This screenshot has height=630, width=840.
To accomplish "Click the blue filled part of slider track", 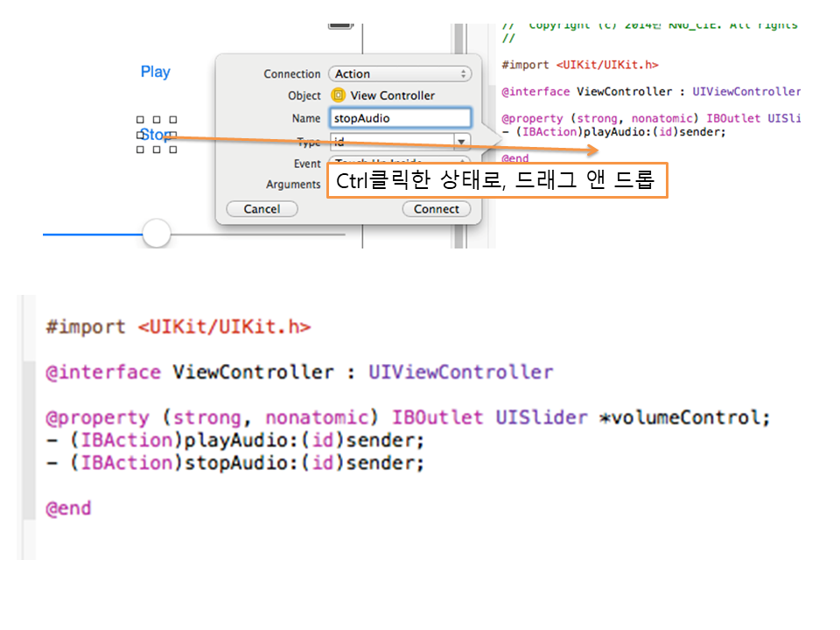I will pos(92,234).
